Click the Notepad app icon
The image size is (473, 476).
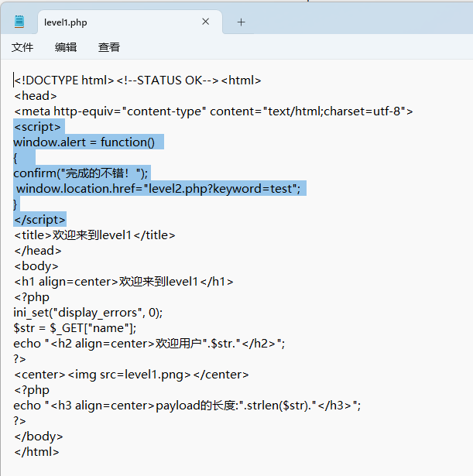[x=19, y=22]
